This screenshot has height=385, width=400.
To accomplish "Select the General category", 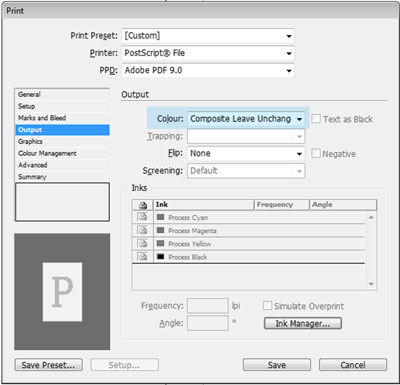I will [62, 95].
